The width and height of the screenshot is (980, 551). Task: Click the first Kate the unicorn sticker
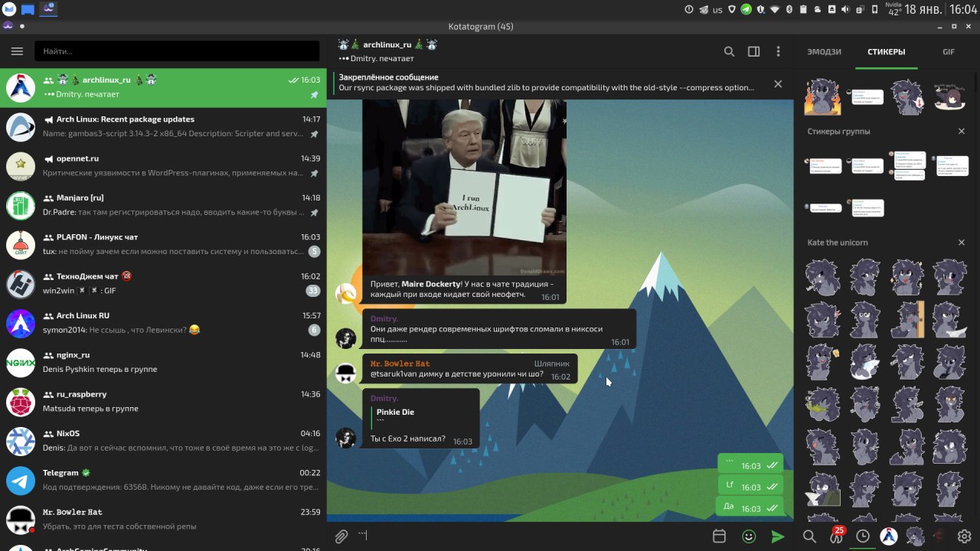822,276
